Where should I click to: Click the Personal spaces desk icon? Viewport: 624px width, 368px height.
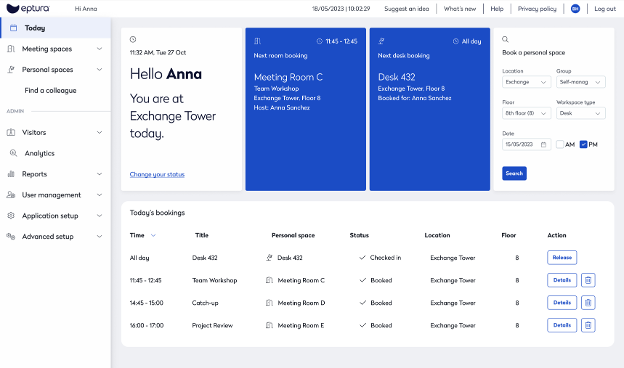tap(11, 70)
